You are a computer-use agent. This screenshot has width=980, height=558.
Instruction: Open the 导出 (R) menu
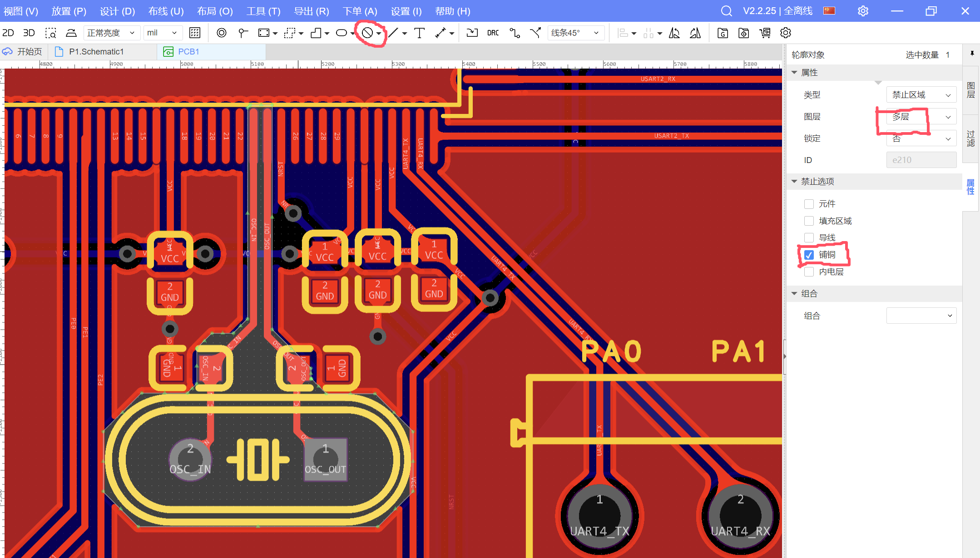tap(311, 11)
